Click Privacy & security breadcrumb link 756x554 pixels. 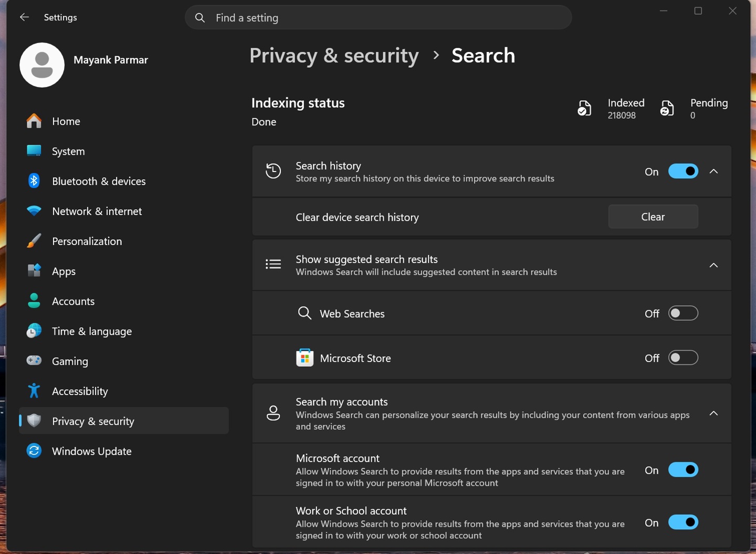(334, 56)
